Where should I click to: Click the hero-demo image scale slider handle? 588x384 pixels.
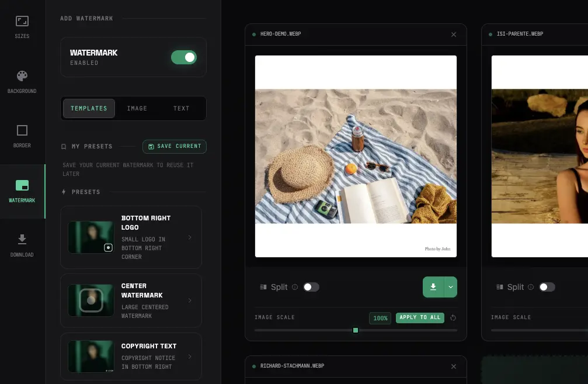[356, 330]
